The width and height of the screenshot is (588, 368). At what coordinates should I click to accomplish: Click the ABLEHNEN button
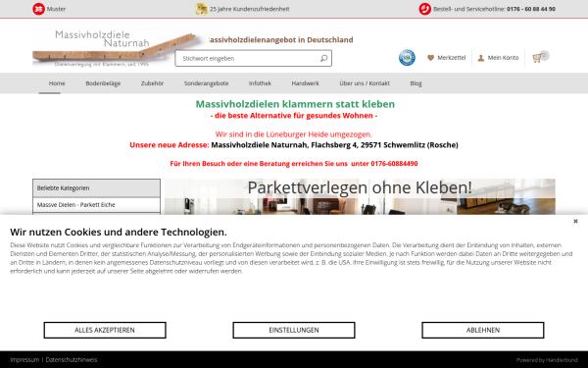click(x=483, y=330)
